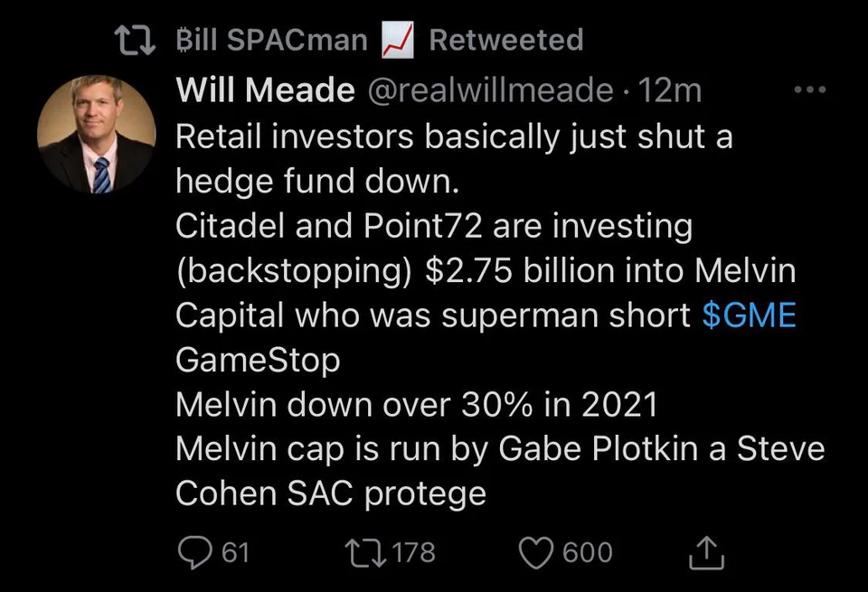Click the Will Meade display name
This screenshot has width=868, height=592.
point(264,90)
